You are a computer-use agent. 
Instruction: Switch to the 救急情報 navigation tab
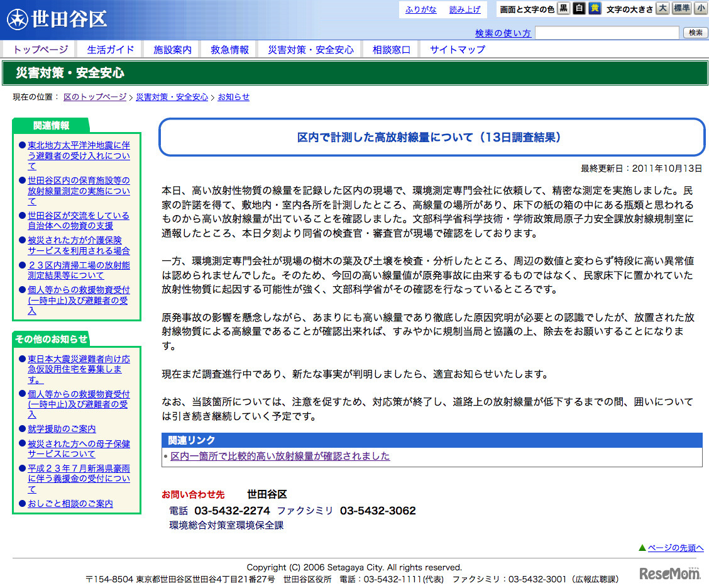point(229,50)
